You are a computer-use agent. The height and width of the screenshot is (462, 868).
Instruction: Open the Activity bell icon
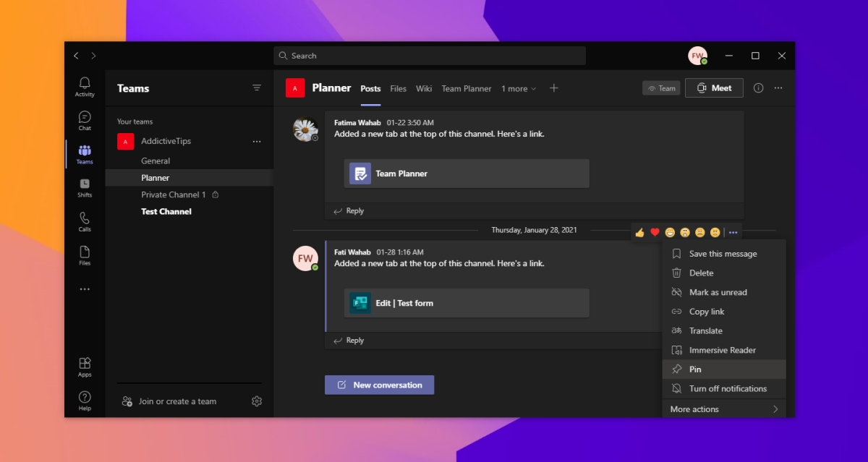pos(85,86)
